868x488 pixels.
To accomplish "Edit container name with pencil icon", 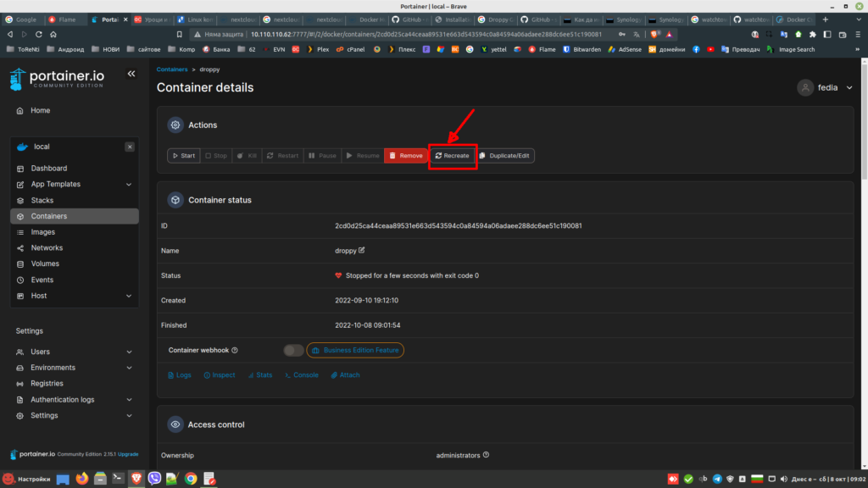I will [361, 250].
